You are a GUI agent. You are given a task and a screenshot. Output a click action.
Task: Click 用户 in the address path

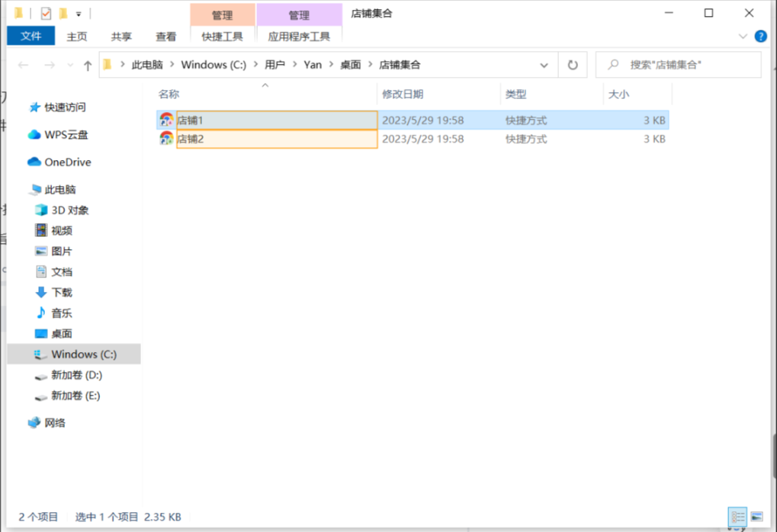(x=275, y=65)
